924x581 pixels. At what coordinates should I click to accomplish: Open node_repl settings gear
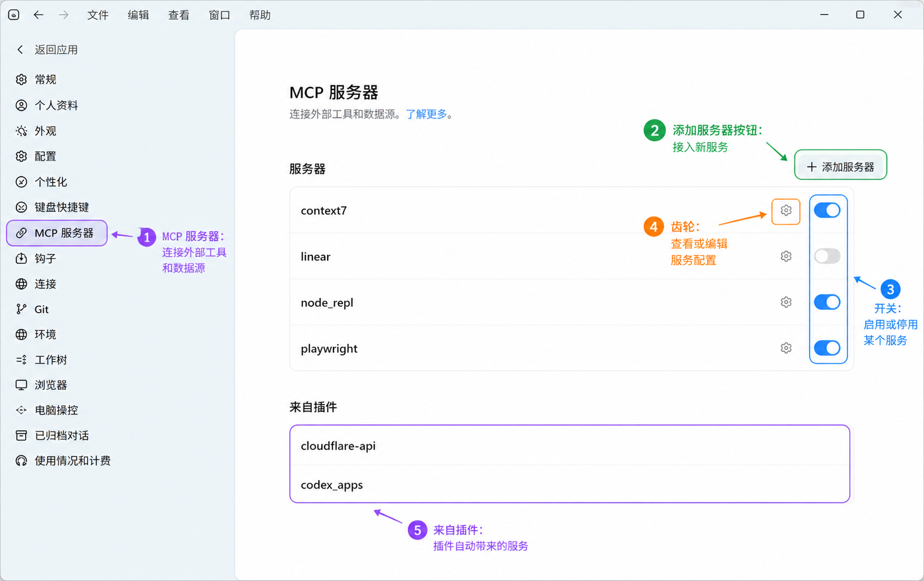coord(786,302)
